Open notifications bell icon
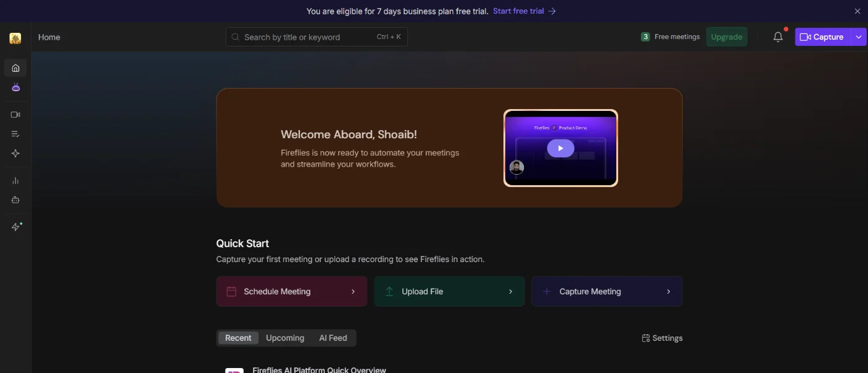This screenshot has height=373, width=868. (x=778, y=37)
